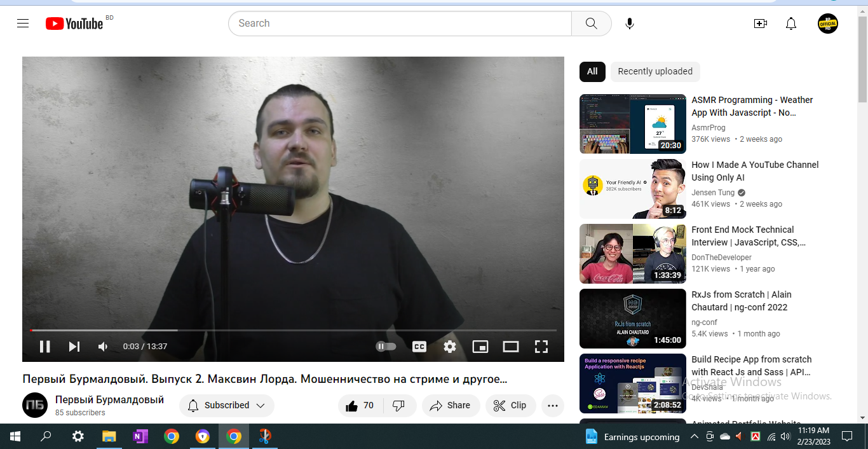Viewport: 868px width, 449px height.
Task: Open the YouTube hamburger guide menu
Action: (23, 24)
